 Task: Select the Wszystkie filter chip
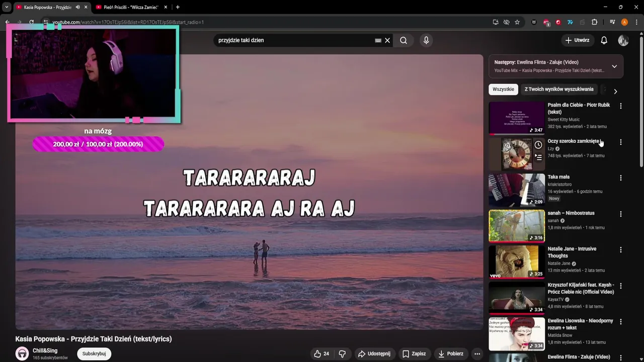[503, 89]
